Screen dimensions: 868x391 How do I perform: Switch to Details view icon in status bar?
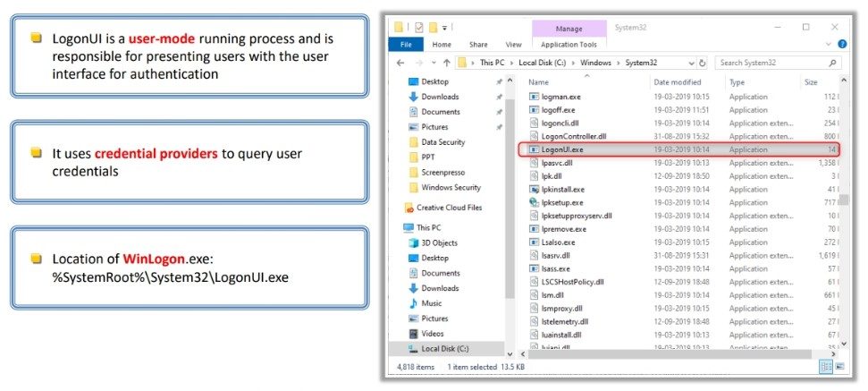[826, 367]
